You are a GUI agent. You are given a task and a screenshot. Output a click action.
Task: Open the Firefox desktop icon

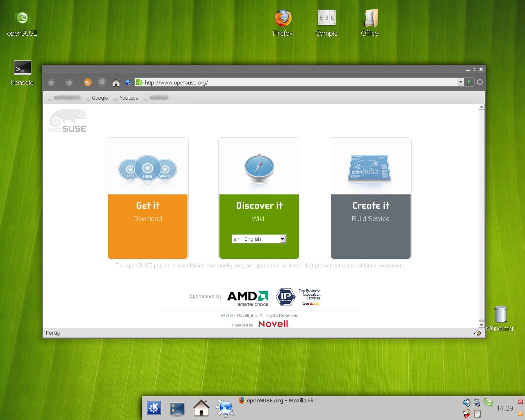283,23
